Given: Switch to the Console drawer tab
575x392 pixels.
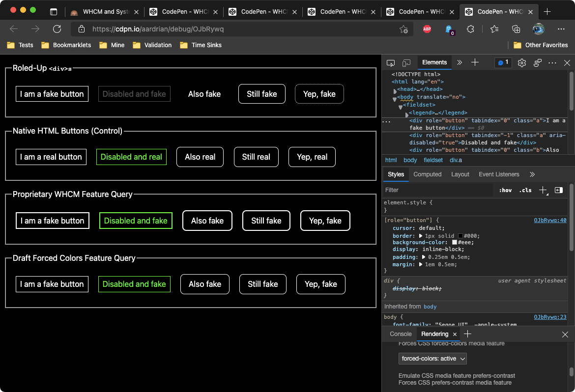Looking at the screenshot, I should coord(401,334).
